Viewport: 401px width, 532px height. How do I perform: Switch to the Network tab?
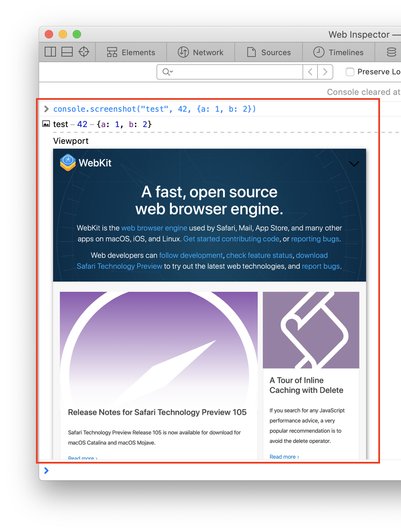[201, 52]
